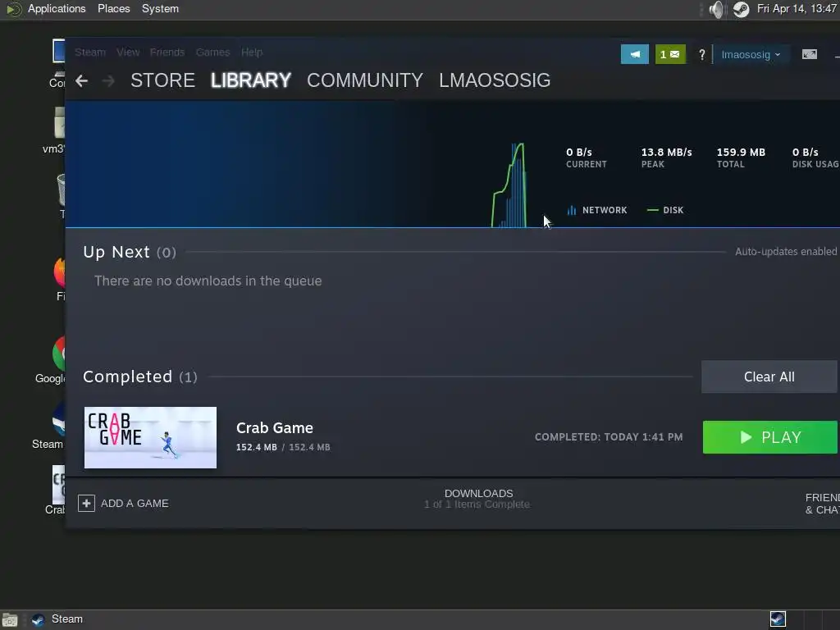
Task: Open Friends & Chat at bottom right
Action: click(822, 504)
